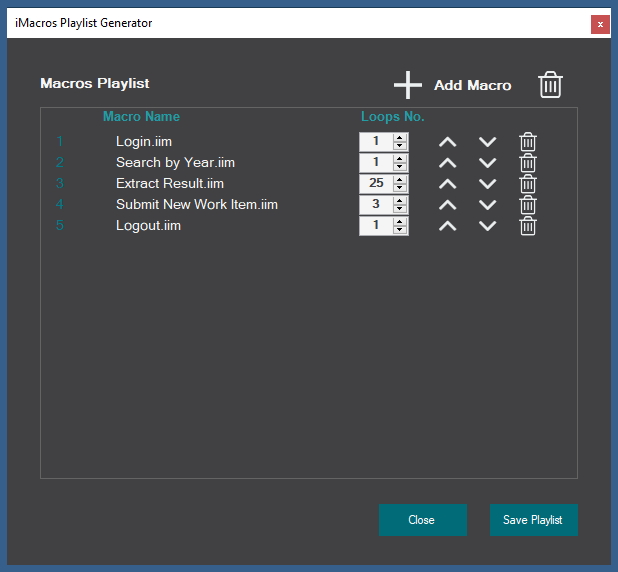This screenshot has width=618, height=572.
Task: Decrease loops for Submit New Work Item.iim
Action: point(400,209)
